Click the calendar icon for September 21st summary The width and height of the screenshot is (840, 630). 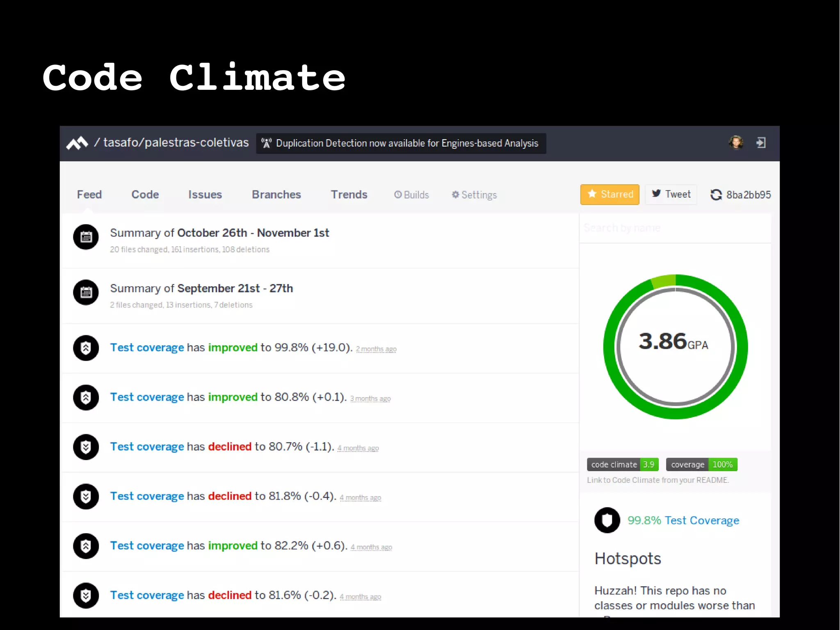86,293
